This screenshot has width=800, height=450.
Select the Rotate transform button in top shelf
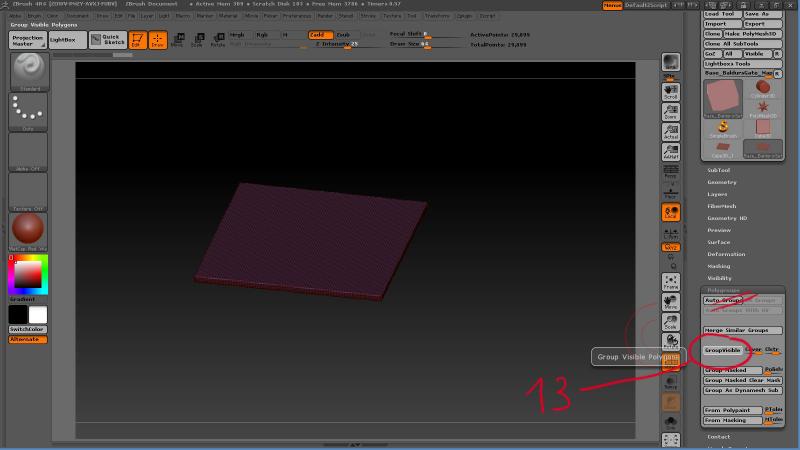(x=218, y=40)
